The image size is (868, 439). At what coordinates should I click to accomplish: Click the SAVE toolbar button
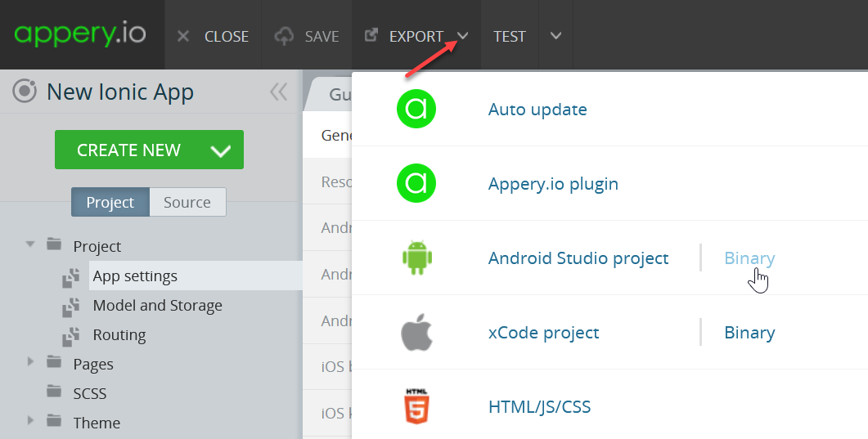306,37
